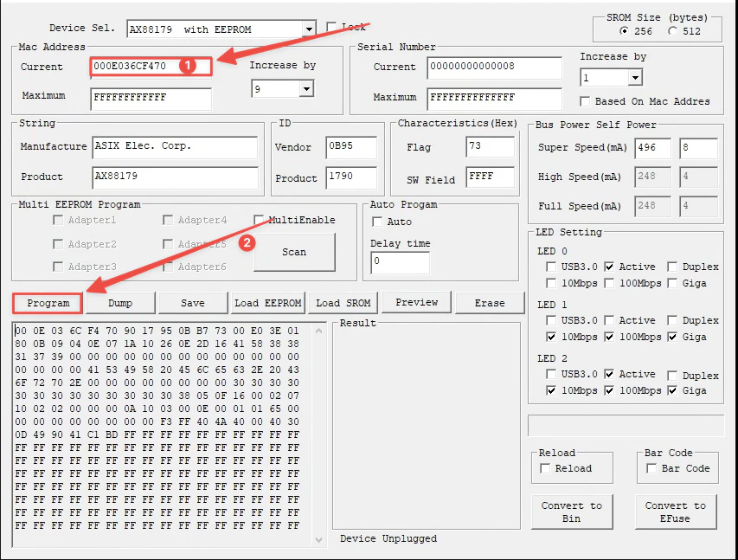Open the Mac Address Increase by dropdown
Image resolution: width=738 pixels, height=560 pixels.
click(x=306, y=88)
